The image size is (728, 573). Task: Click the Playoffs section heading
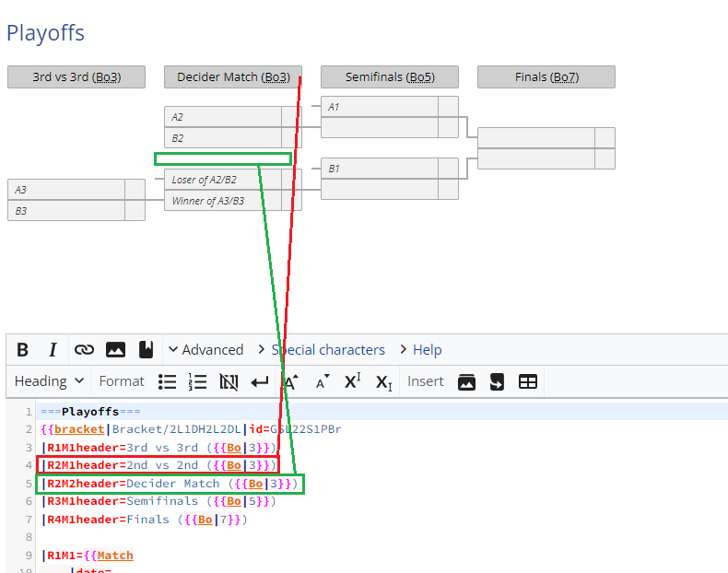45,33
